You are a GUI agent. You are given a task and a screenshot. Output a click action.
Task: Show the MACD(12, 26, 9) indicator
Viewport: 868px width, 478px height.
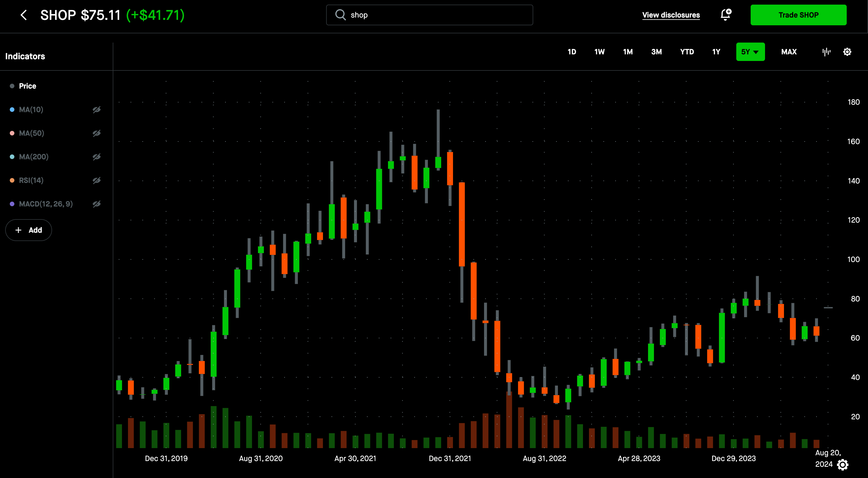pos(97,204)
